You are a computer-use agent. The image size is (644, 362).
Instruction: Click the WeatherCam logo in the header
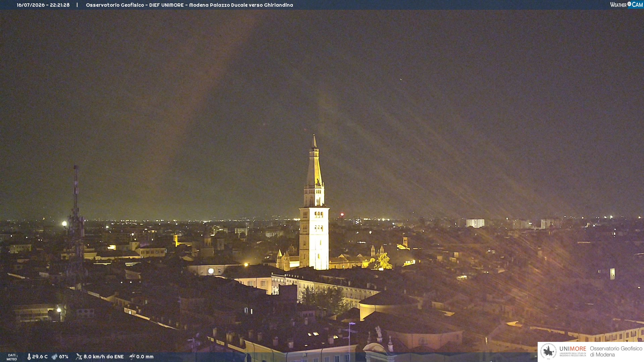click(x=626, y=4)
